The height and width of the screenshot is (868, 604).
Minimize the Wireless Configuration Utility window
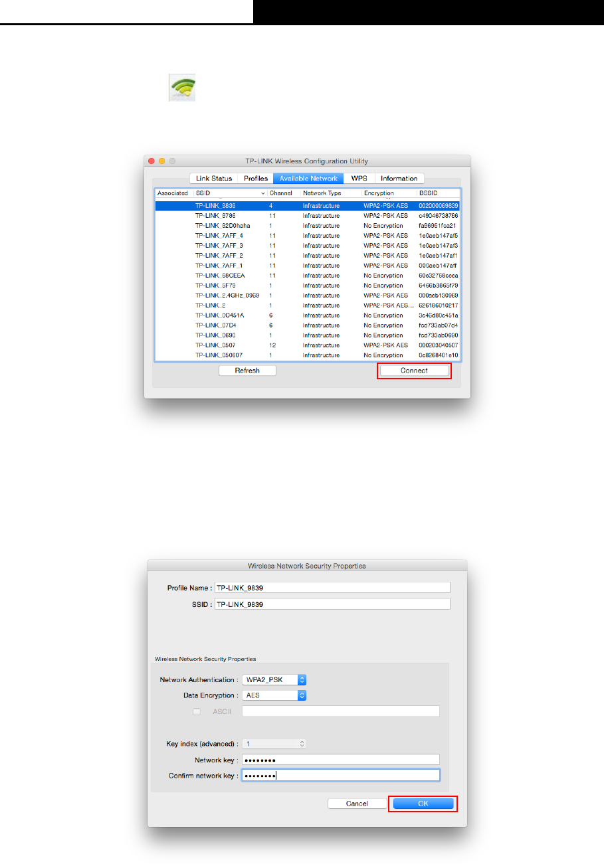coord(161,161)
